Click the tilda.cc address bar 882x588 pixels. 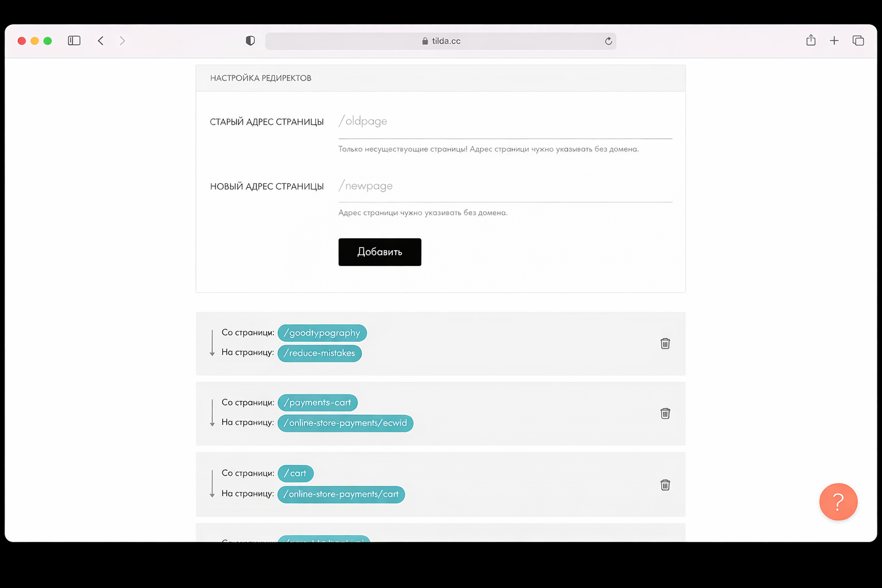point(440,41)
